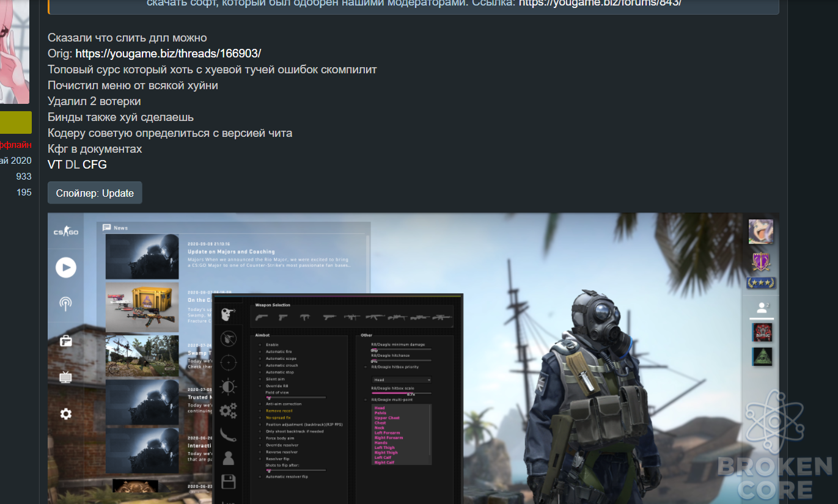The width and height of the screenshot is (838, 504).
Task: Adjust the Shots to flip after slider
Action: point(296,470)
